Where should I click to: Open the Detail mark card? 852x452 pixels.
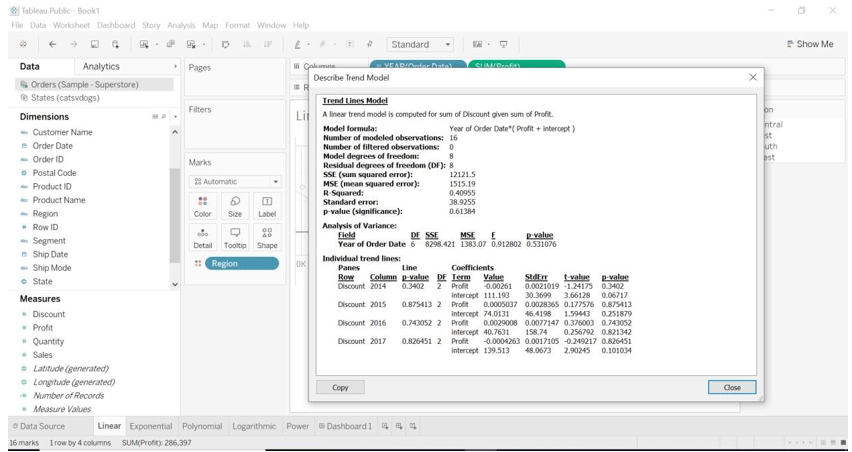202,237
